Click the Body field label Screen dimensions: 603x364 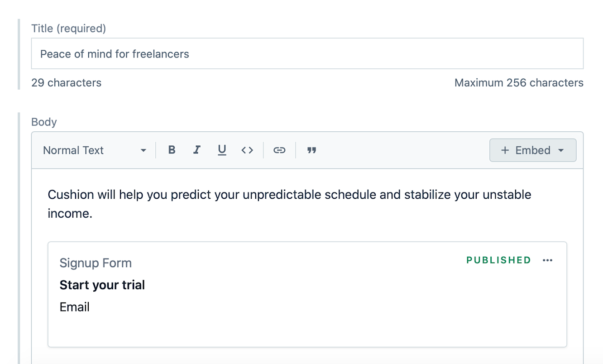(44, 122)
